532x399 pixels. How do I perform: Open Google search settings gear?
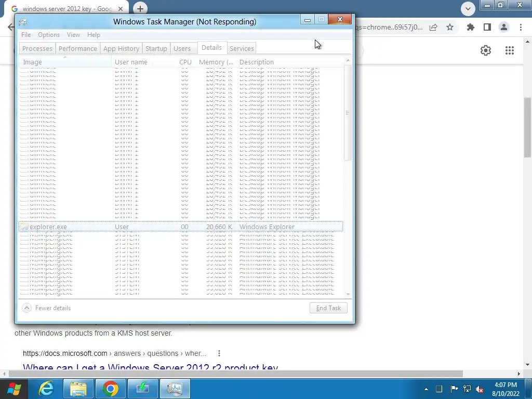click(486, 50)
